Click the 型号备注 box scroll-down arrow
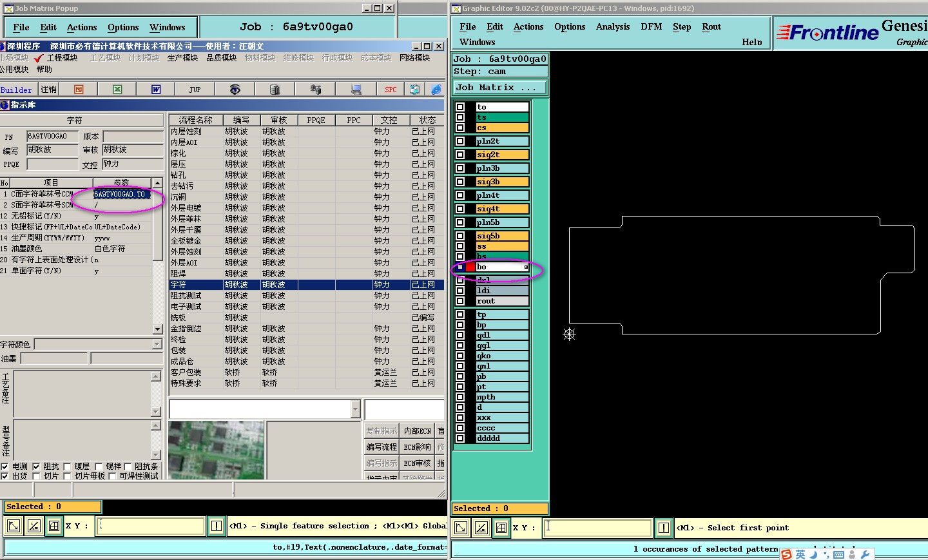The height and width of the screenshot is (560, 928). point(155,455)
